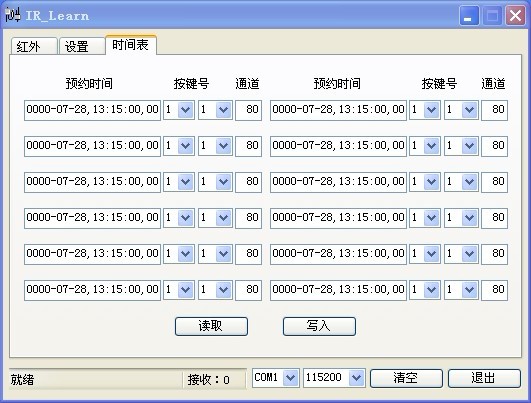Click the 退出 button

tap(484, 378)
